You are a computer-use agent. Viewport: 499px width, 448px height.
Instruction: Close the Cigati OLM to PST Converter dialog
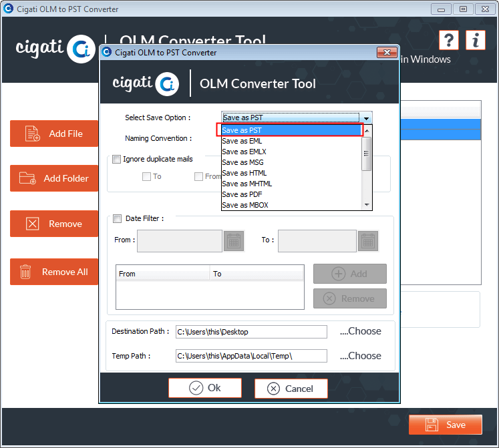[x=387, y=53]
